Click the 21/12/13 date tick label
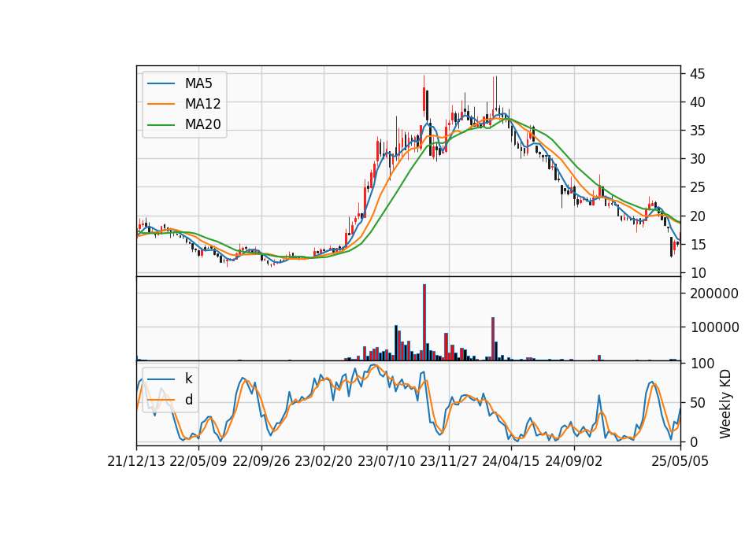The image size is (756, 543). point(136,461)
